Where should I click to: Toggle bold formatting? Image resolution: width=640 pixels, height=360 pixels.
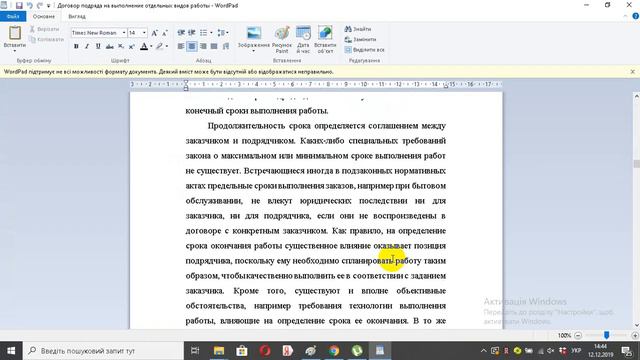pos(76,47)
